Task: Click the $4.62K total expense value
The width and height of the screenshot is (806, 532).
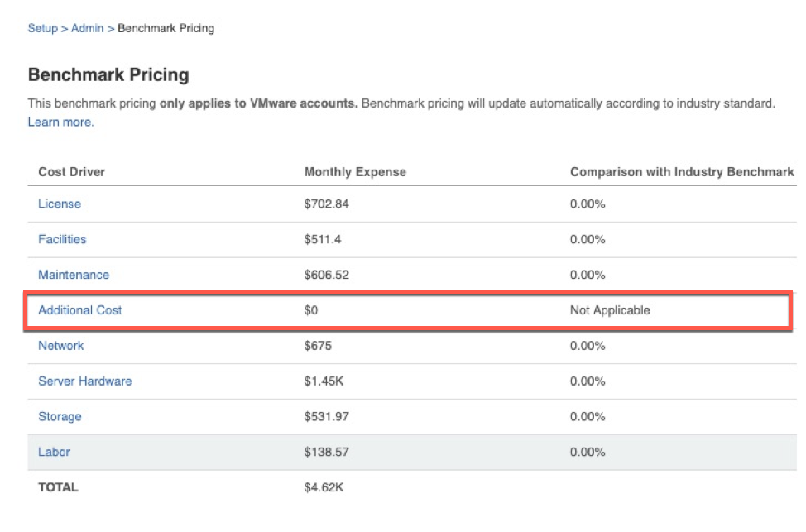Action: pos(324,487)
